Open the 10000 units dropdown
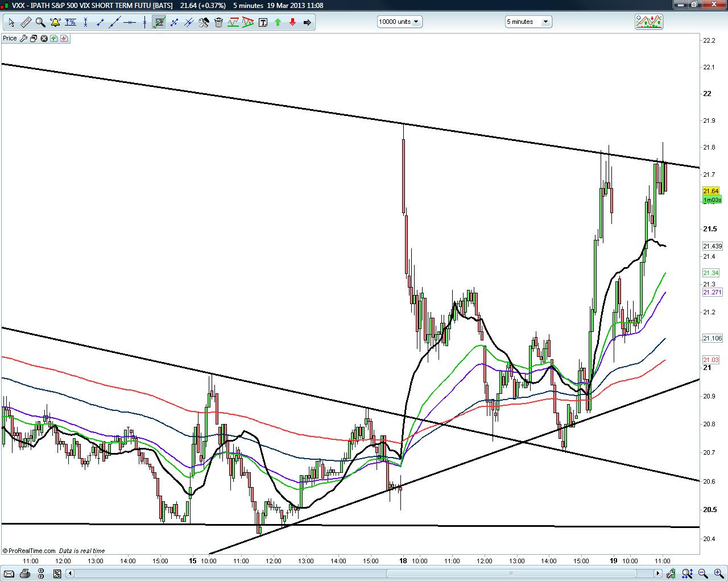The width and height of the screenshot is (728, 582). click(399, 22)
